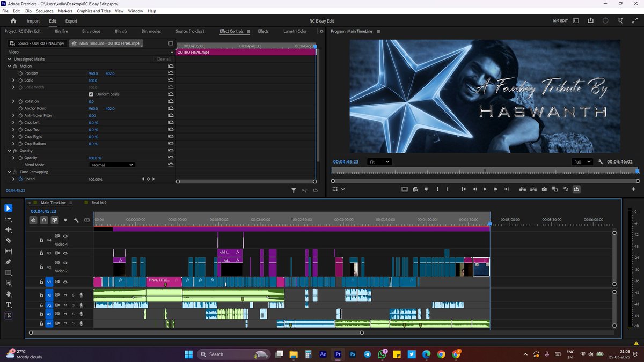Screen dimensions: 644x362
Task: Select the Track Select Forward tool
Action: point(9,219)
